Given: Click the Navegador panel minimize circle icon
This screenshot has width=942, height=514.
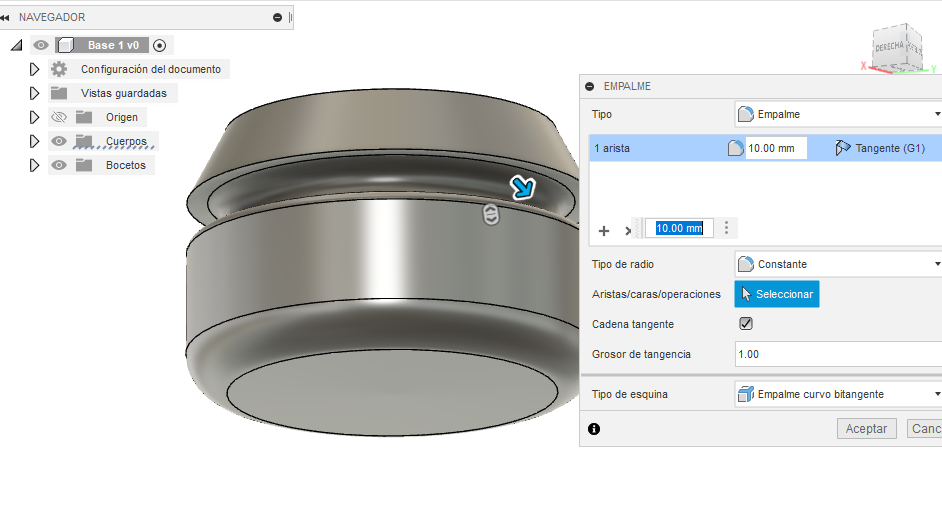Looking at the screenshot, I should (278, 17).
